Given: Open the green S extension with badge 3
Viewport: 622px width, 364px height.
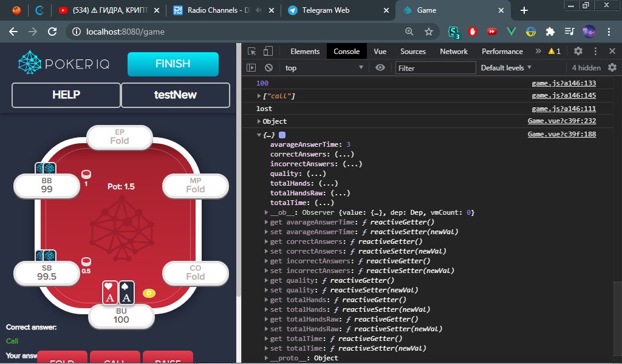Looking at the screenshot, I should [x=453, y=32].
